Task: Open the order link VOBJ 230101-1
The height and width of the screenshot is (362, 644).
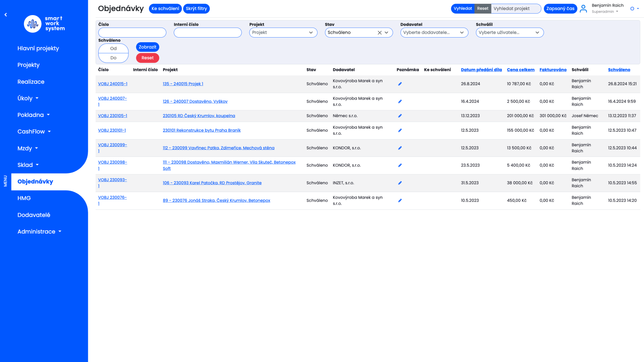Action: point(112,130)
